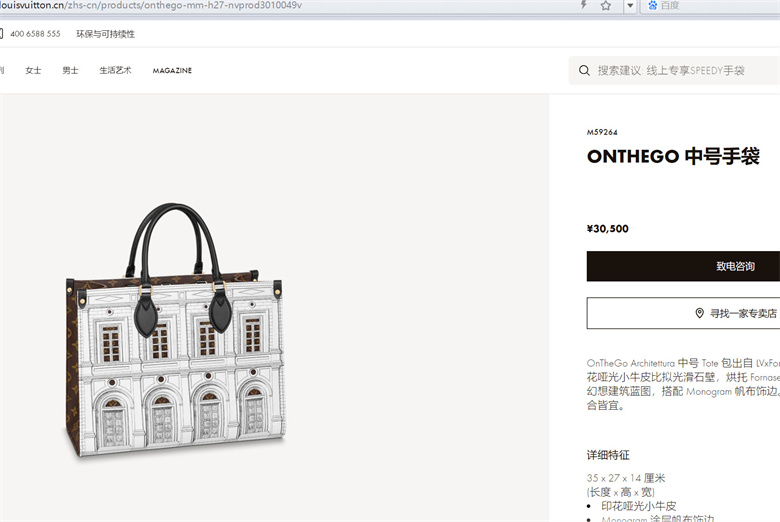Click the Baidu paw search engine icon

(x=653, y=5)
